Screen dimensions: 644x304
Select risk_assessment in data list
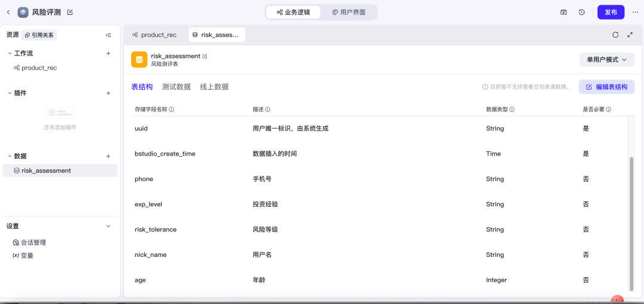click(x=60, y=170)
